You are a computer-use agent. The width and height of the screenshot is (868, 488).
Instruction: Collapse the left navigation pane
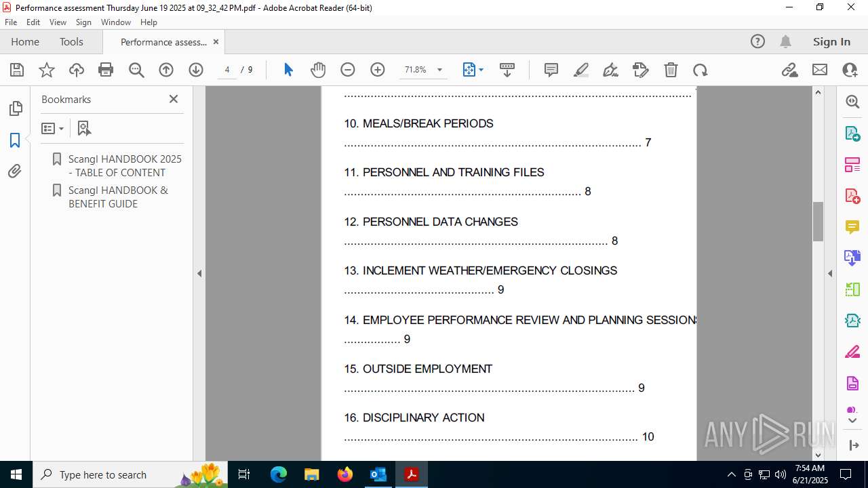coord(199,274)
